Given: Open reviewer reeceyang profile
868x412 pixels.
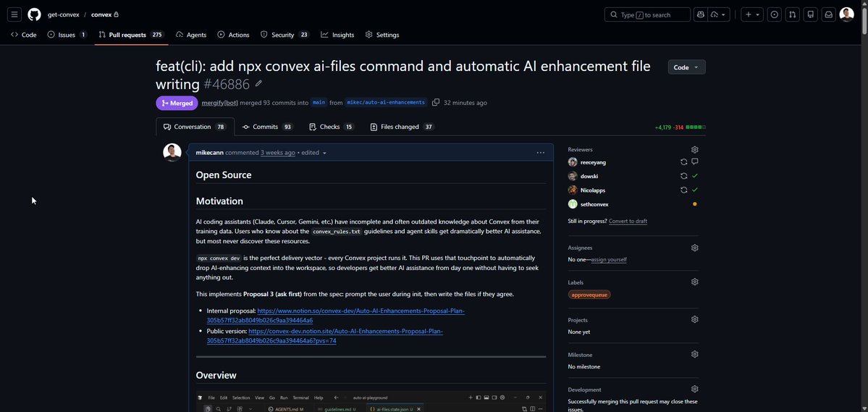Looking at the screenshot, I should [594, 162].
